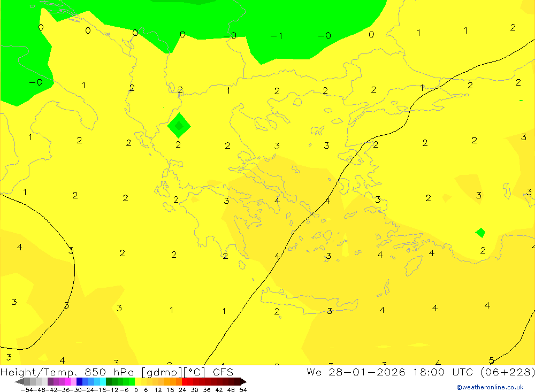Viewport: 535px width, 392px height.
Task: Click the legend label 30
Action: point(195,390)
